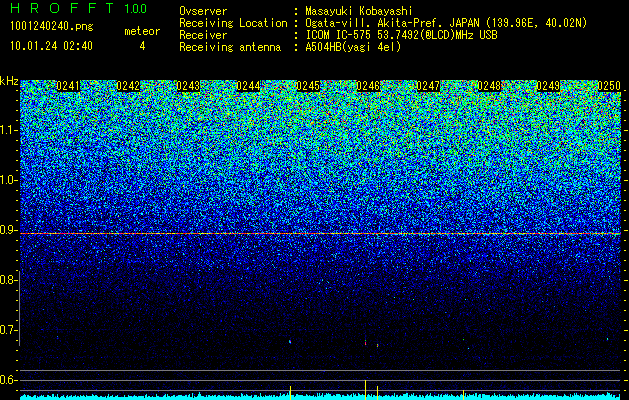This screenshot has height=400, width=629.
Task: Click the 'Receiving Location' label
Action: click(x=233, y=23)
